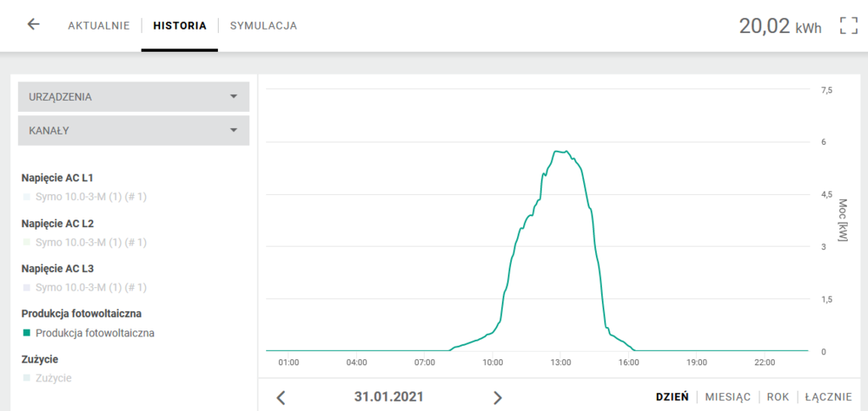Expand the URZĄDZENIA dropdown
This screenshot has height=411, width=868.
pyautogui.click(x=134, y=97)
